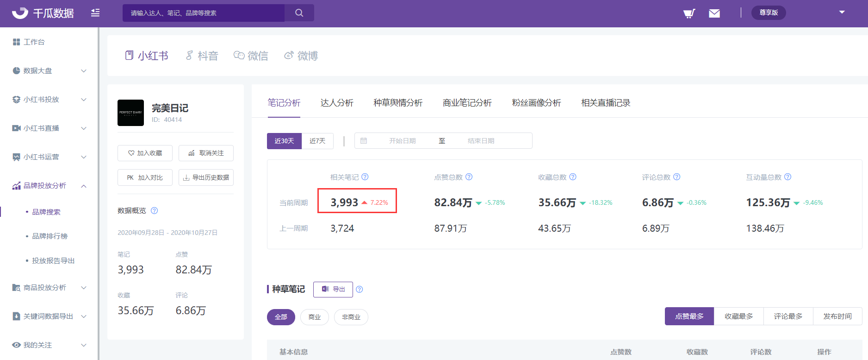Expand the 小红书直播 chevron
This screenshot has height=360, width=868.
(x=84, y=128)
